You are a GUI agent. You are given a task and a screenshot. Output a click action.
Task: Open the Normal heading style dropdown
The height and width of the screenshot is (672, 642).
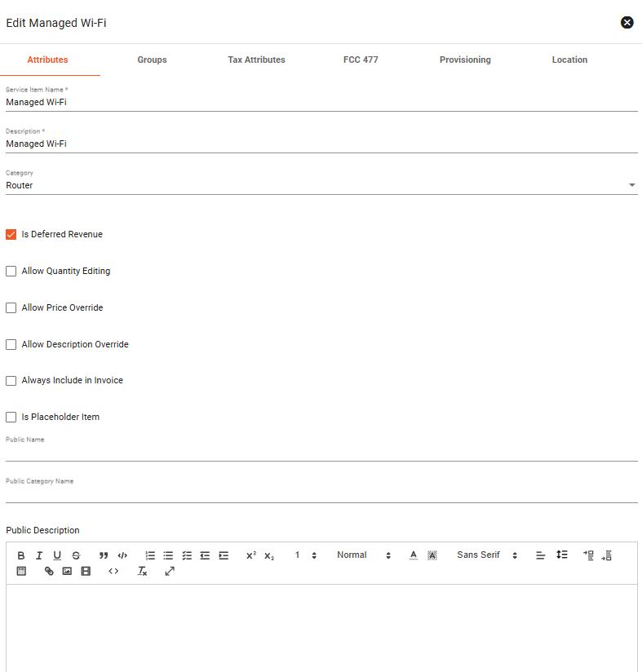(364, 555)
